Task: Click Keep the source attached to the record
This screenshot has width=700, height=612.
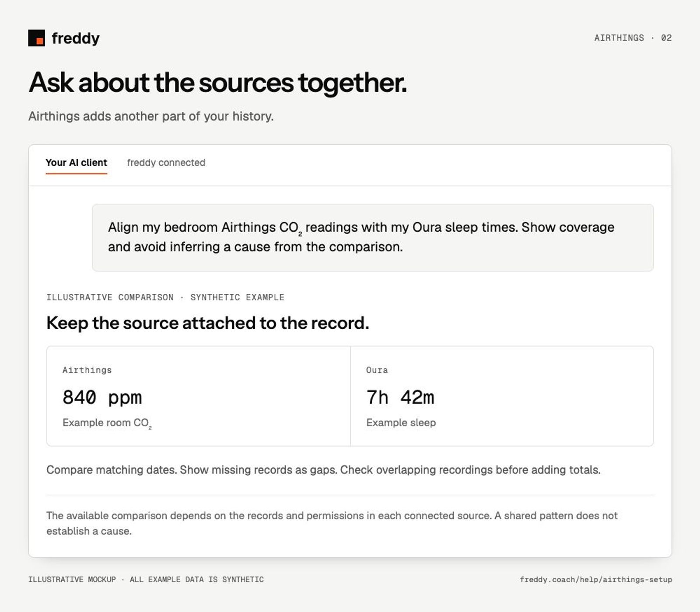Action: click(x=208, y=323)
